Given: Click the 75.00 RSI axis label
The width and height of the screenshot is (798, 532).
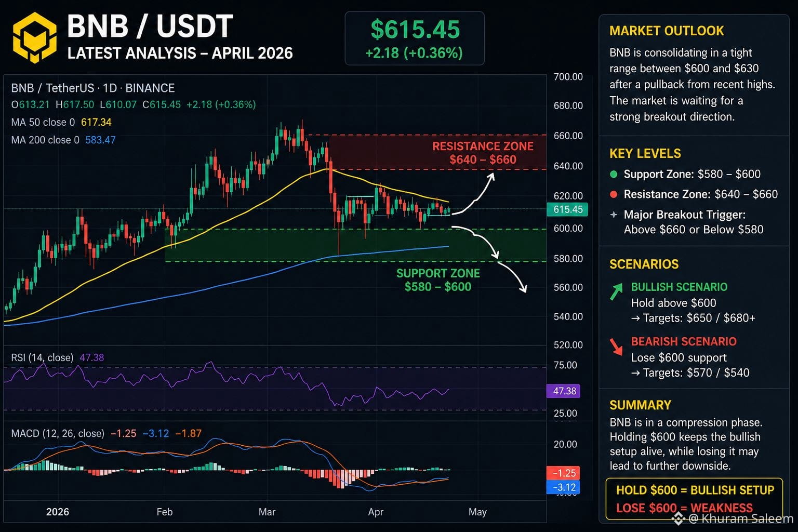Looking at the screenshot, I should coord(565,365).
